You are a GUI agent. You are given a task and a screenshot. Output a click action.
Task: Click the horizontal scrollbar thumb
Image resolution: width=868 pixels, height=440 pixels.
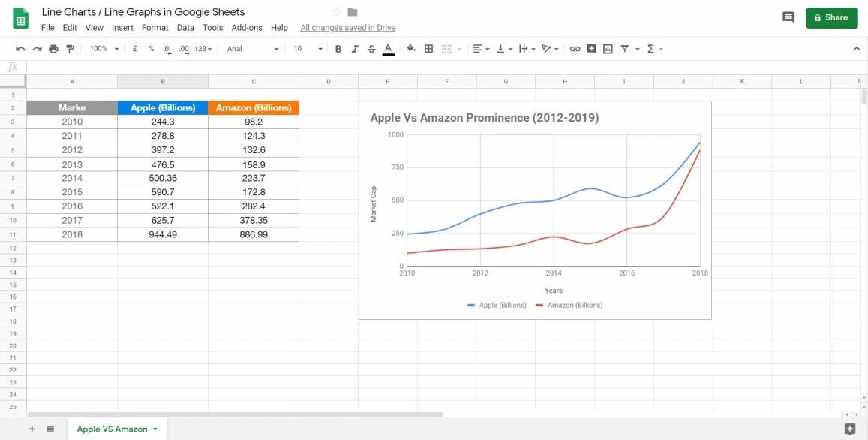235,414
